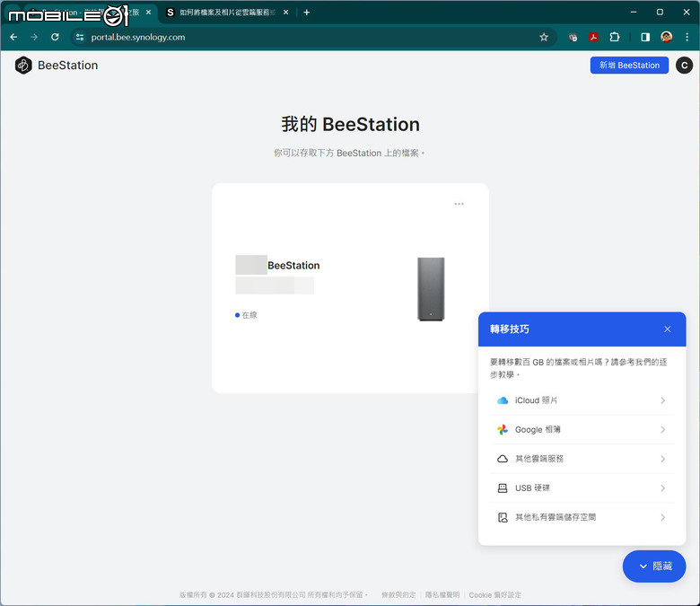700x606 pixels.
Task: Expand the iCloud 照片 row chevron
Action: (x=663, y=400)
